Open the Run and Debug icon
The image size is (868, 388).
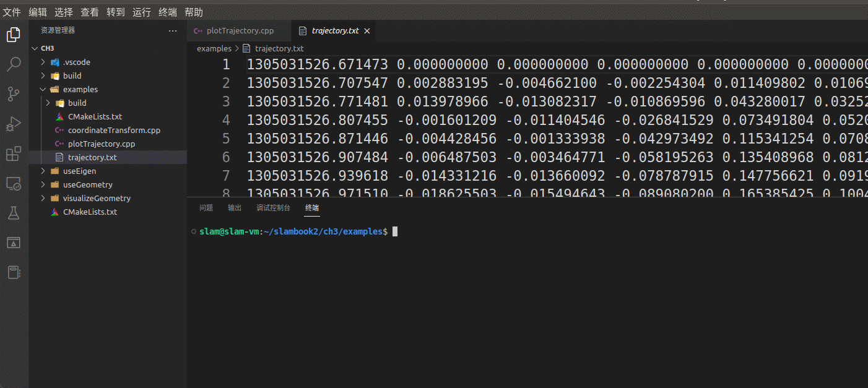[13, 124]
